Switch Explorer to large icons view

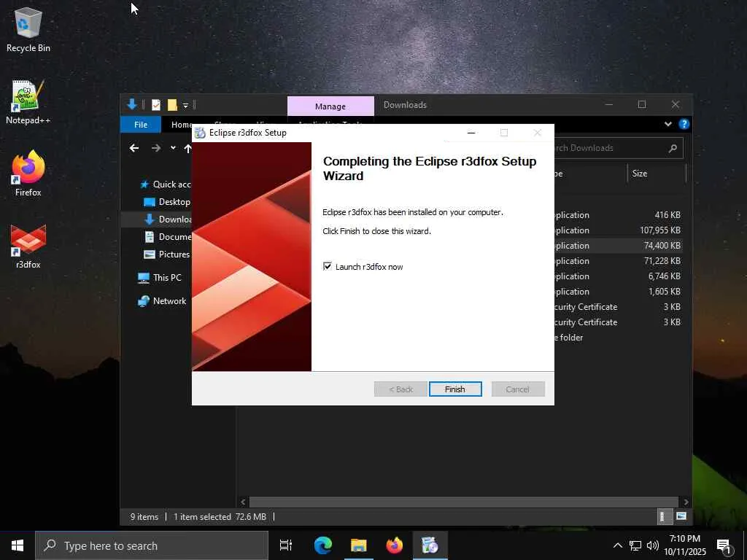[x=681, y=516]
